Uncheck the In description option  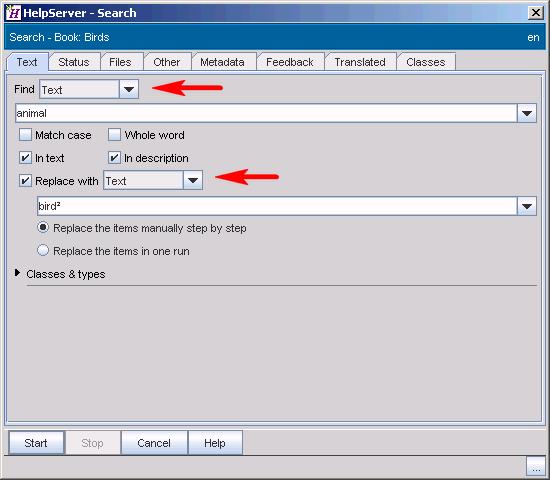114,158
